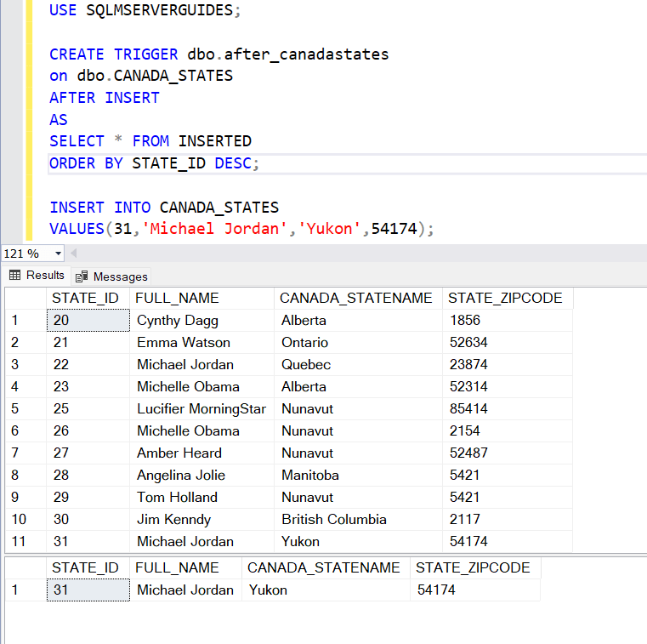The width and height of the screenshot is (647, 644).
Task: Click the horizontal scroll left arrow
Action: pos(74,253)
